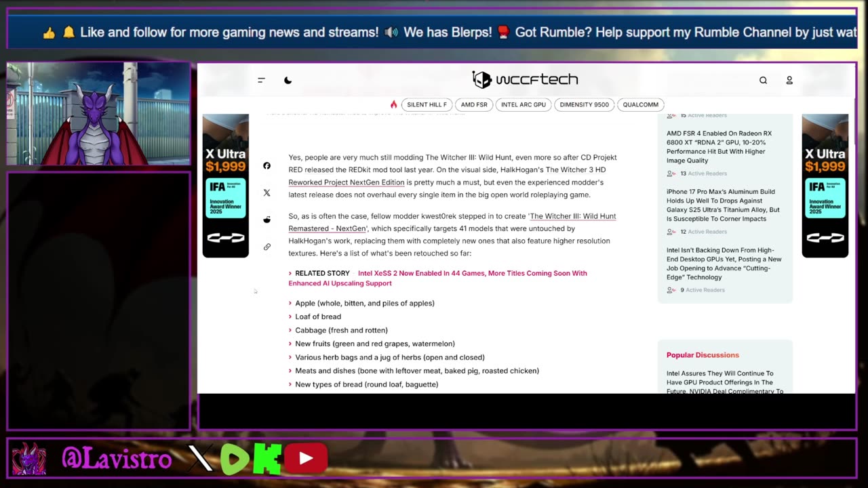Copy article link icon
The height and width of the screenshot is (488, 868).
(x=267, y=247)
